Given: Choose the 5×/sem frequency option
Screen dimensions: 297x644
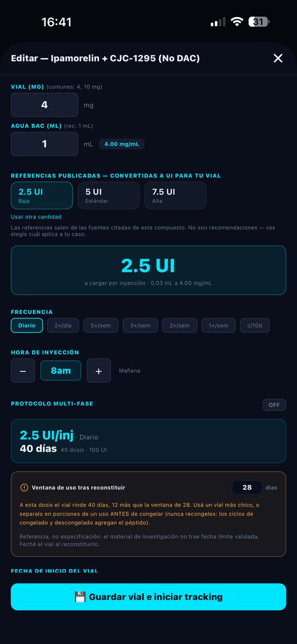Looking at the screenshot, I should pos(101,325).
